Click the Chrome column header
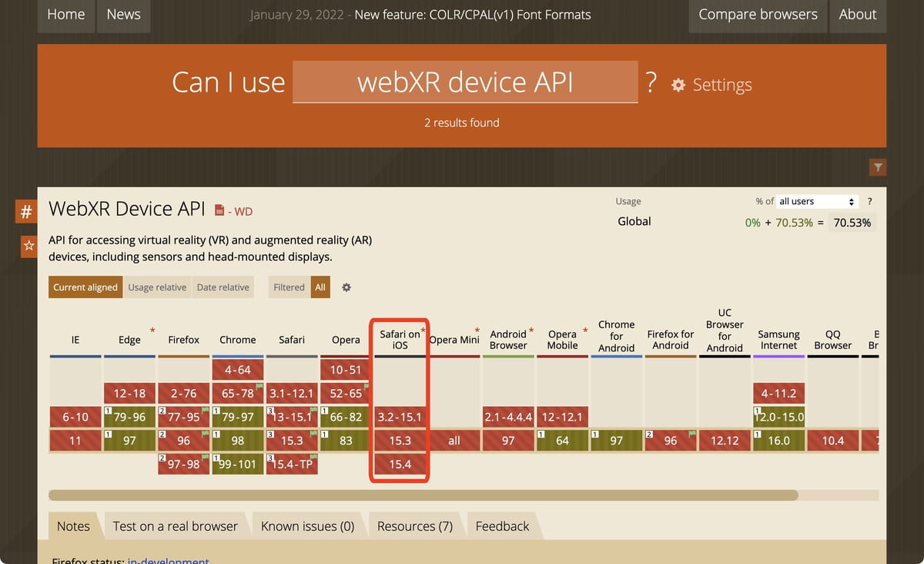 238,340
